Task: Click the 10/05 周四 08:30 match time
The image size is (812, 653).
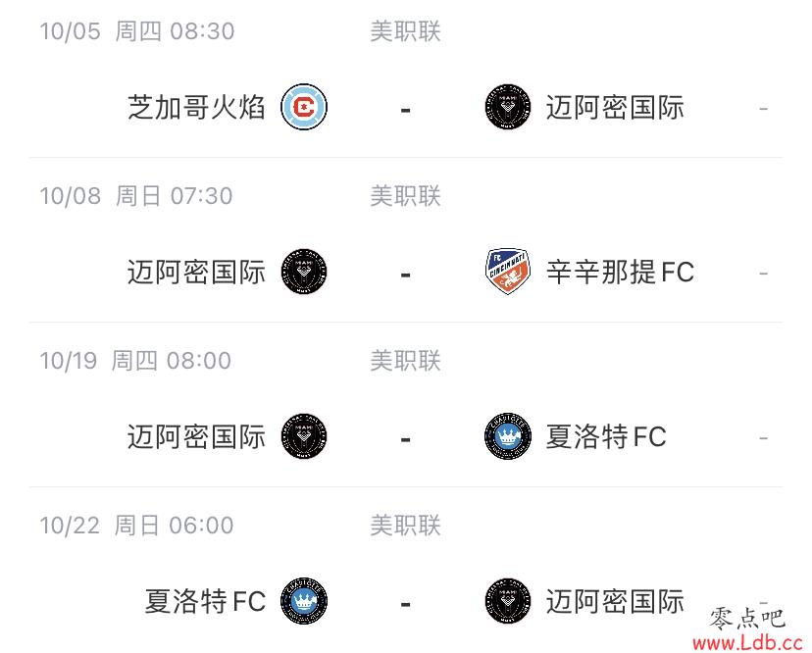Action: point(137,31)
